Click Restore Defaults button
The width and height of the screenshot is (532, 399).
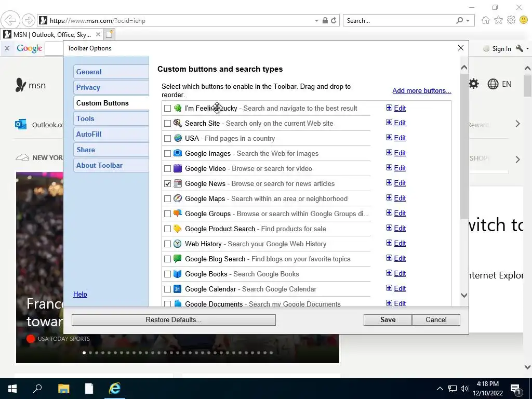pos(174,320)
